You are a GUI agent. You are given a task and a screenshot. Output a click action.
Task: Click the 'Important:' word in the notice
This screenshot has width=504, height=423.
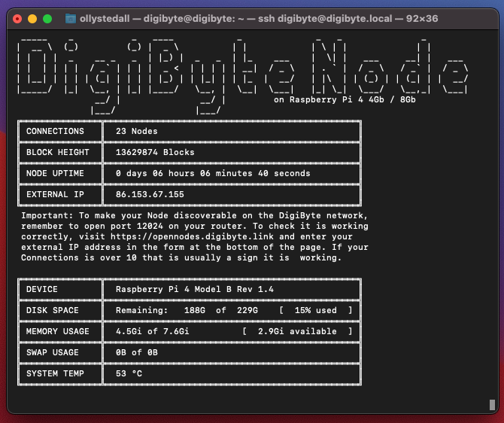coord(47,215)
